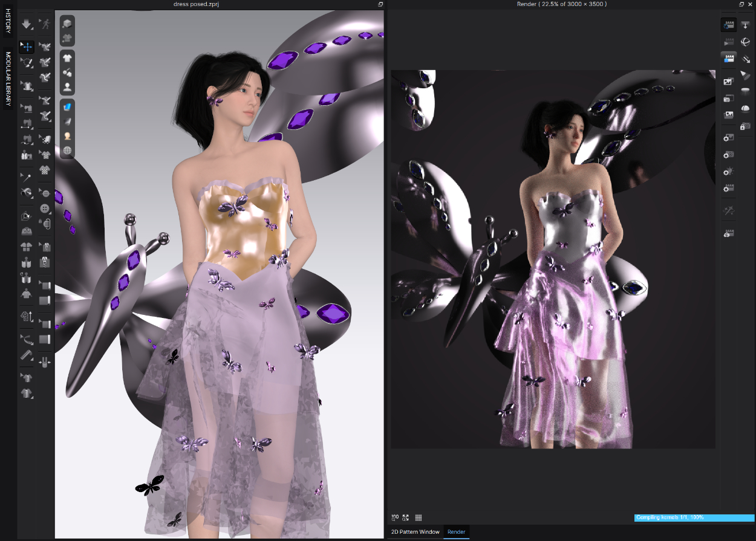
Task: Expand the 3D cube display options in viewport
Action: click(x=68, y=24)
